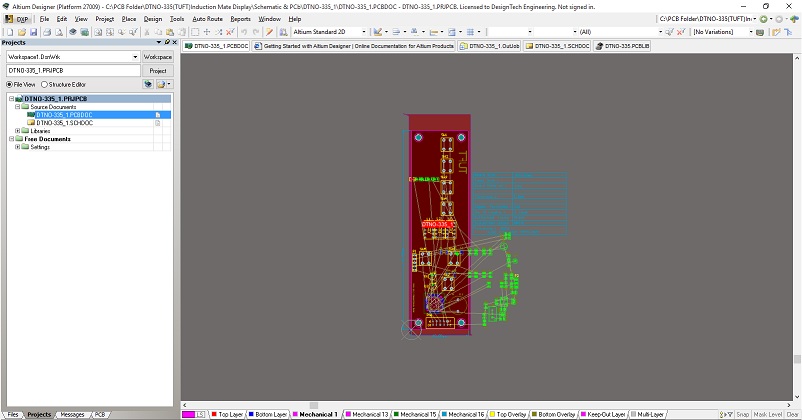The width and height of the screenshot is (802, 420).
Task: Collapse the DTNO-335_1.PRJPCB project node
Action: [x=11, y=99]
